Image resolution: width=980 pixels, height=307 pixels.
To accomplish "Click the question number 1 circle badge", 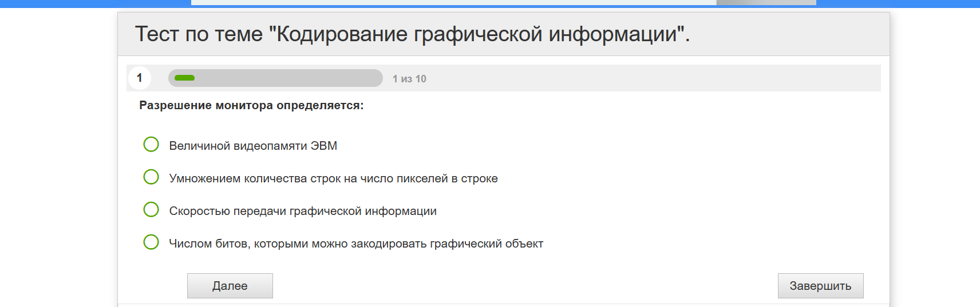I will coord(140,78).
